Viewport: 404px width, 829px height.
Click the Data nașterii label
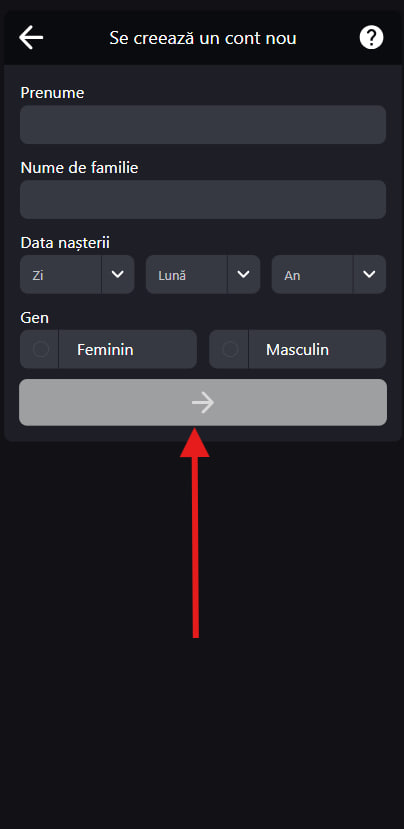[65, 243]
